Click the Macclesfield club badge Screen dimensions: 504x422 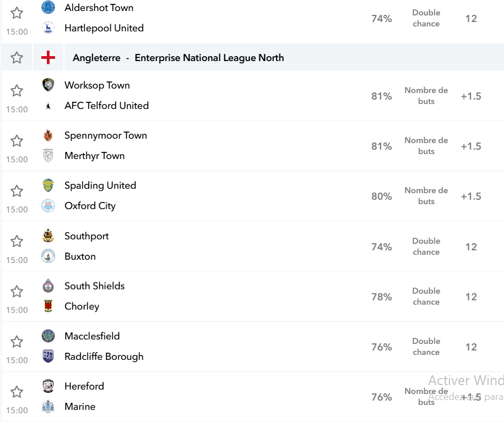48,336
